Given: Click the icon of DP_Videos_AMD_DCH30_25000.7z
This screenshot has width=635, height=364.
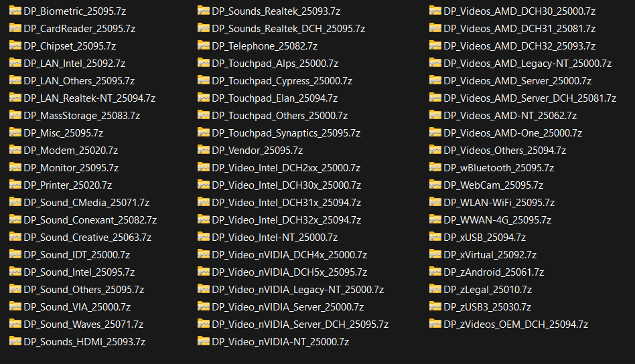Looking at the screenshot, I should point(435,11).
